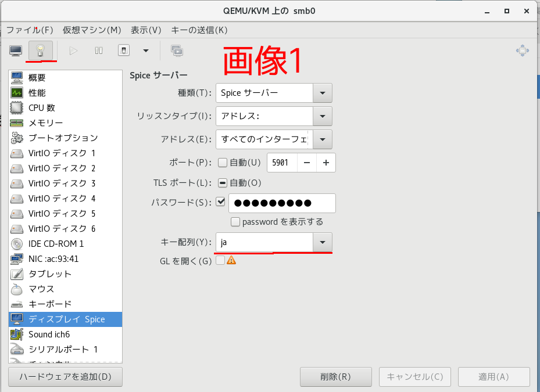Select NIC :ac:93:41 network device

click(66, 259)
